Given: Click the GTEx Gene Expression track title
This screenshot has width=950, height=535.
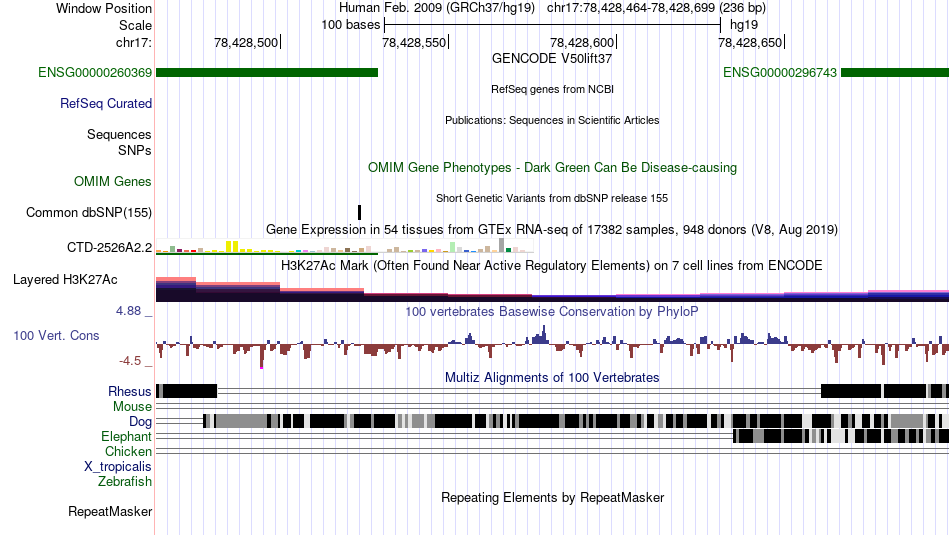Looking at the screenshot, I should tap(552, 230).
